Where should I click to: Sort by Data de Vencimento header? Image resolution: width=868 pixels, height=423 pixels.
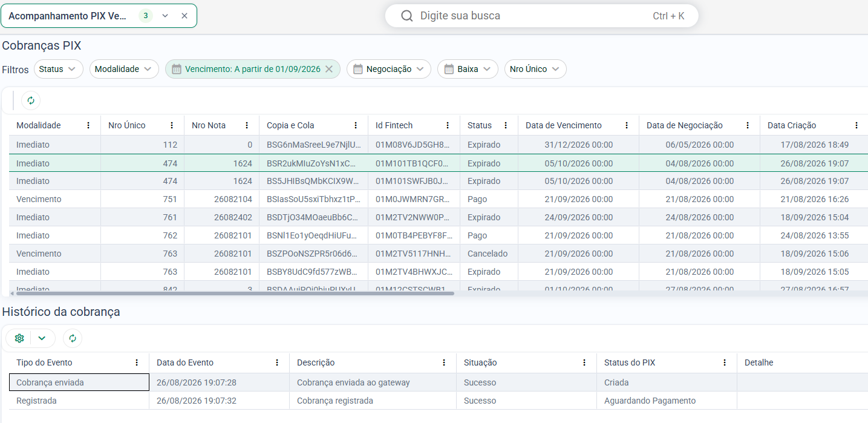(564, 125)
